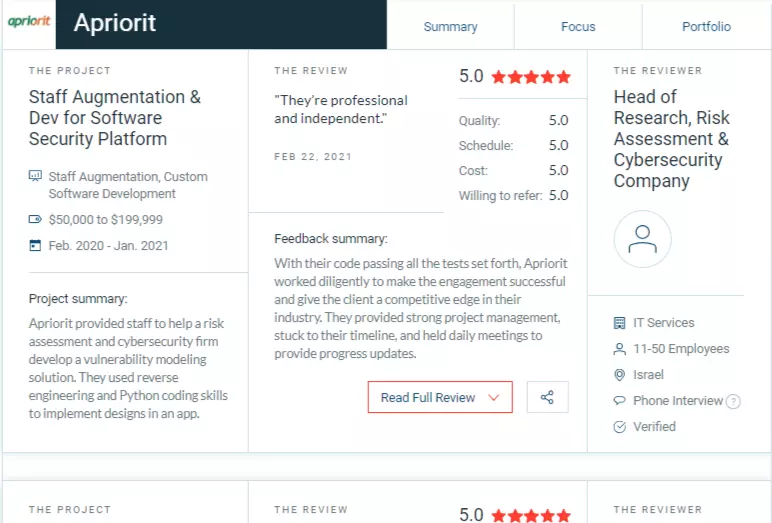Click chevron arrow in Read Full Review

pyautogui.click(x=493, y=397)
